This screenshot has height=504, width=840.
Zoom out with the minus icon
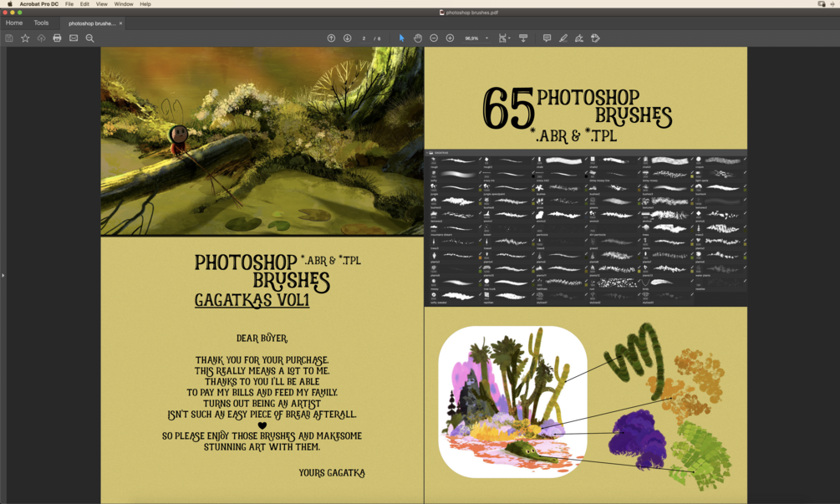434,38
